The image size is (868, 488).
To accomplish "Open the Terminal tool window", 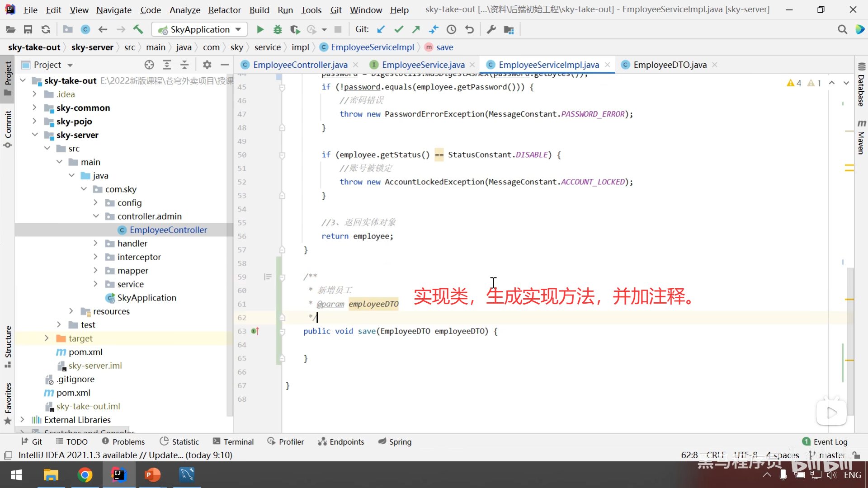I will tap(233, 441).
